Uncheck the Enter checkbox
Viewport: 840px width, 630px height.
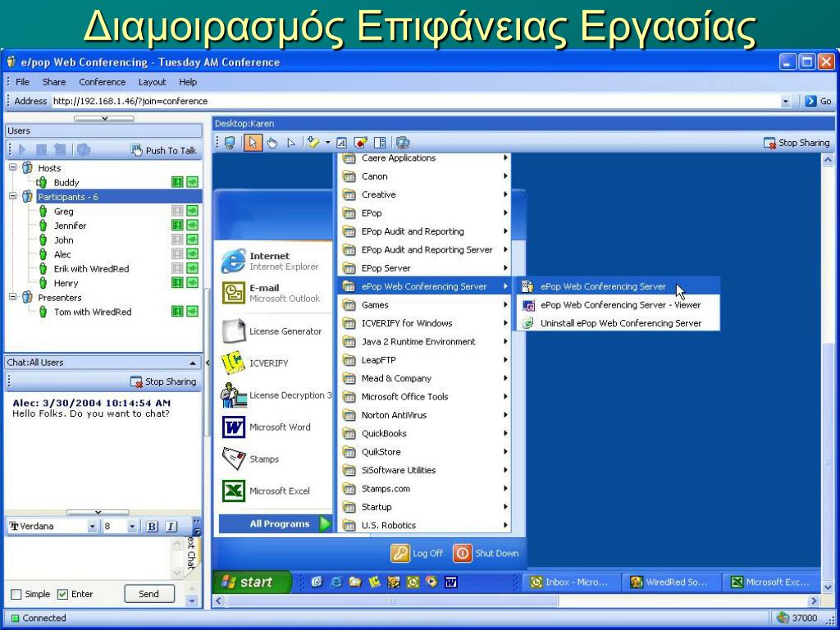62,594
